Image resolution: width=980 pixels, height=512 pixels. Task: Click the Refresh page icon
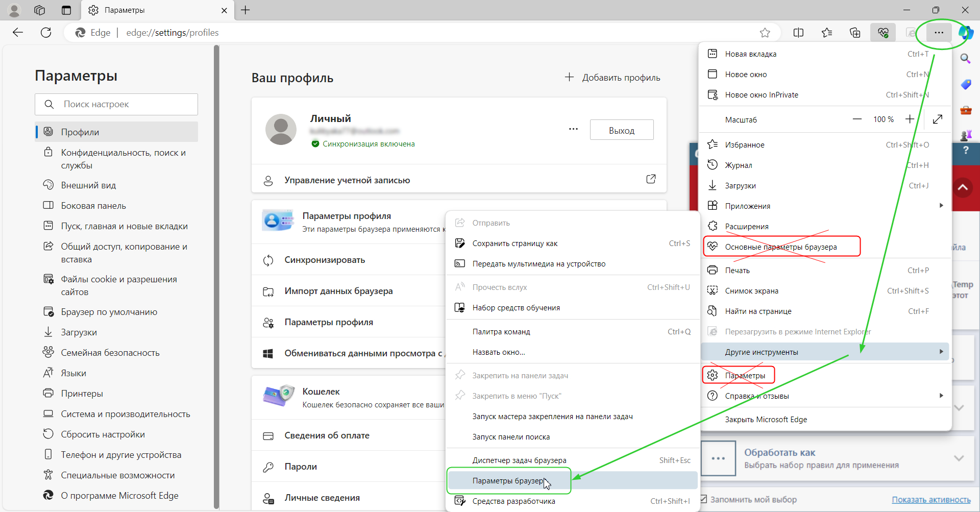46,33
